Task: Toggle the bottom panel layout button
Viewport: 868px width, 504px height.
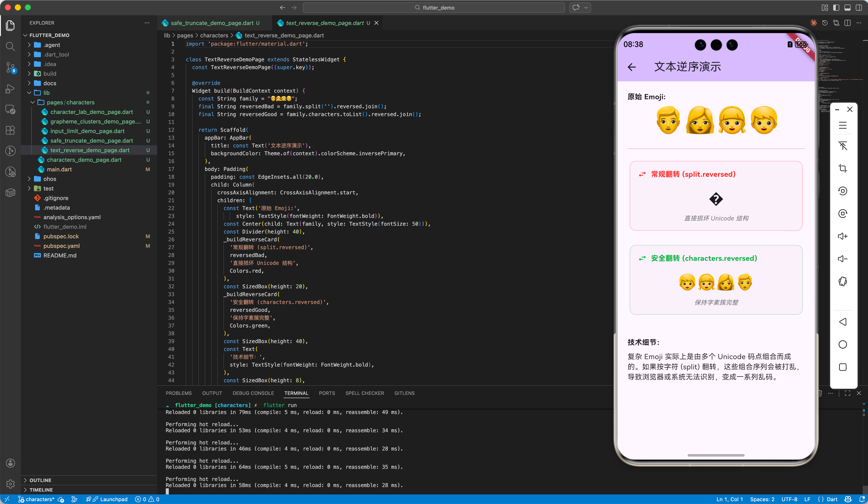Action: [847, 8]
